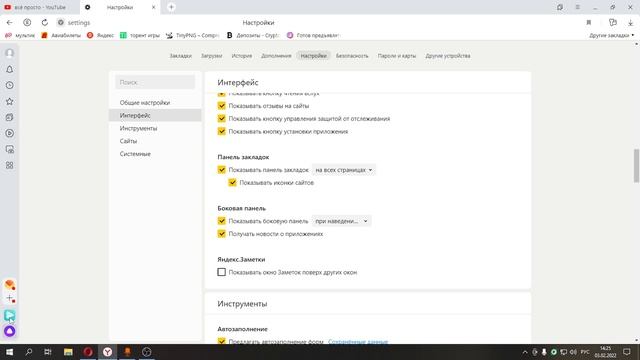Viewport: 640px width, 360px height.
Task: Click the Windows Start button
Action: 9,352
